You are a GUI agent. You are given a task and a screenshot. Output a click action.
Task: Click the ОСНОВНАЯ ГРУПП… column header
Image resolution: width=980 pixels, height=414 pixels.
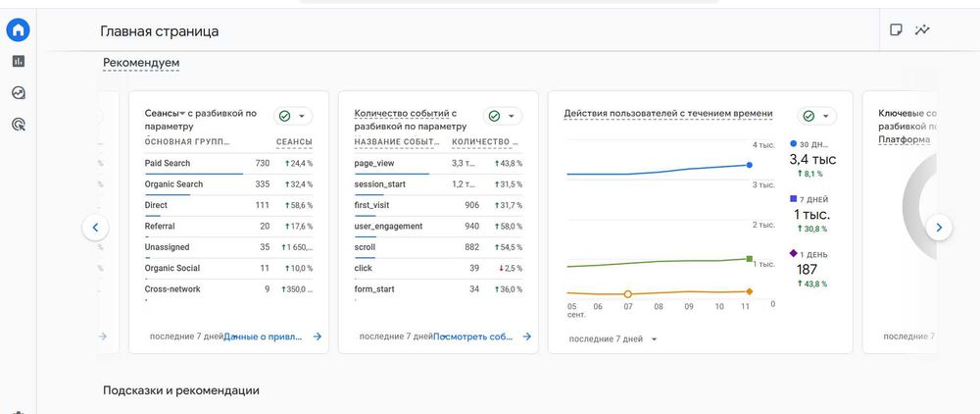(187, 142)
